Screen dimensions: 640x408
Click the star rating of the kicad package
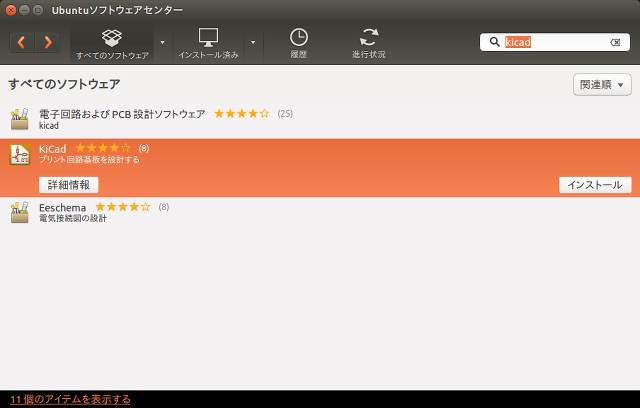[242, 113]
